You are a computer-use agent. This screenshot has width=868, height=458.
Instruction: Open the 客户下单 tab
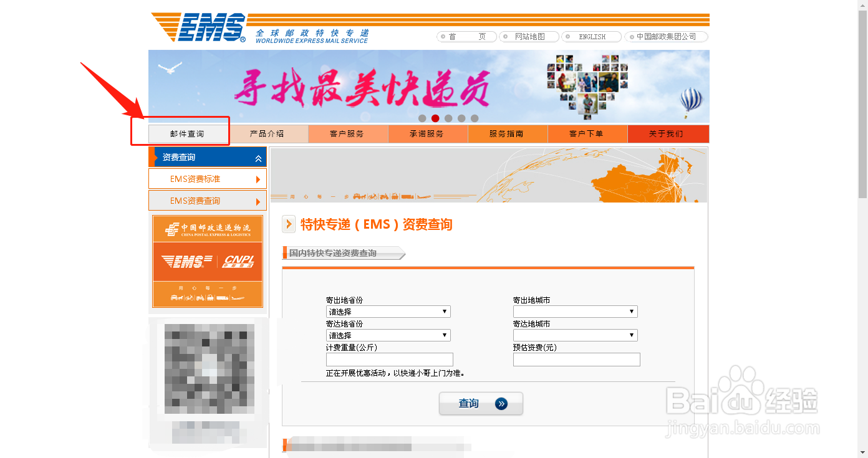coord(587,134)
